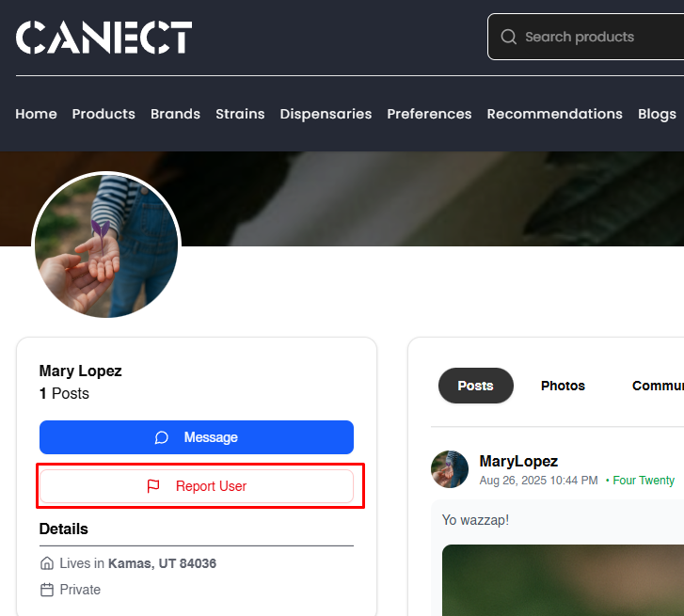This screenshot has height=616, width=684.
Task: Open the Home menu item
Action: click(36, 114)
